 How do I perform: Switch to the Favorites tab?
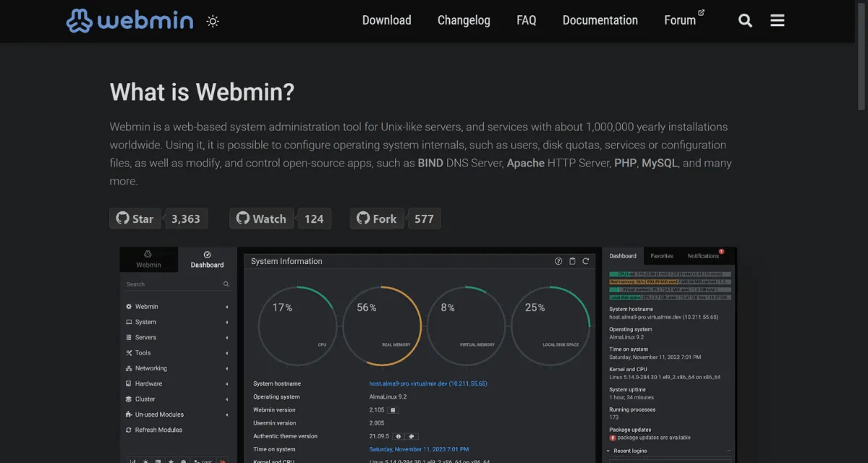[662, 256]
